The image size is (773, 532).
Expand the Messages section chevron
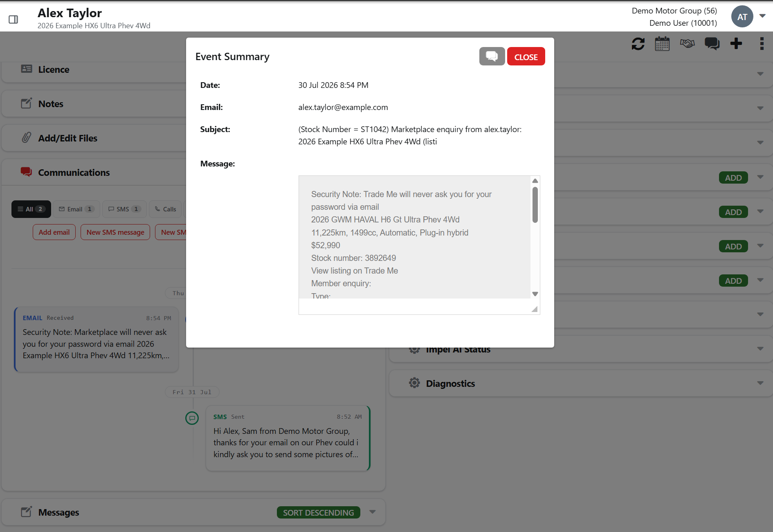click(372, 512)
